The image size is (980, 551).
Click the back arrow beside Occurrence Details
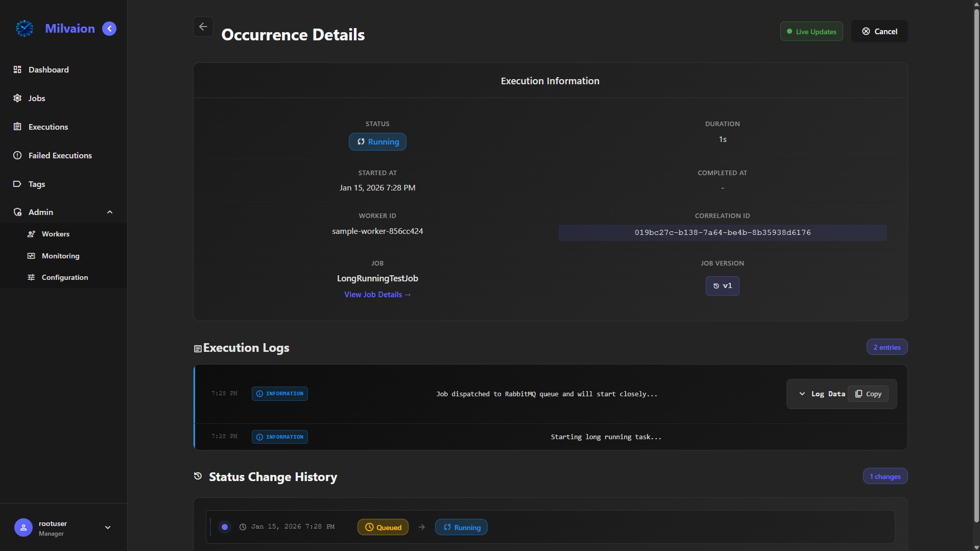203,27
